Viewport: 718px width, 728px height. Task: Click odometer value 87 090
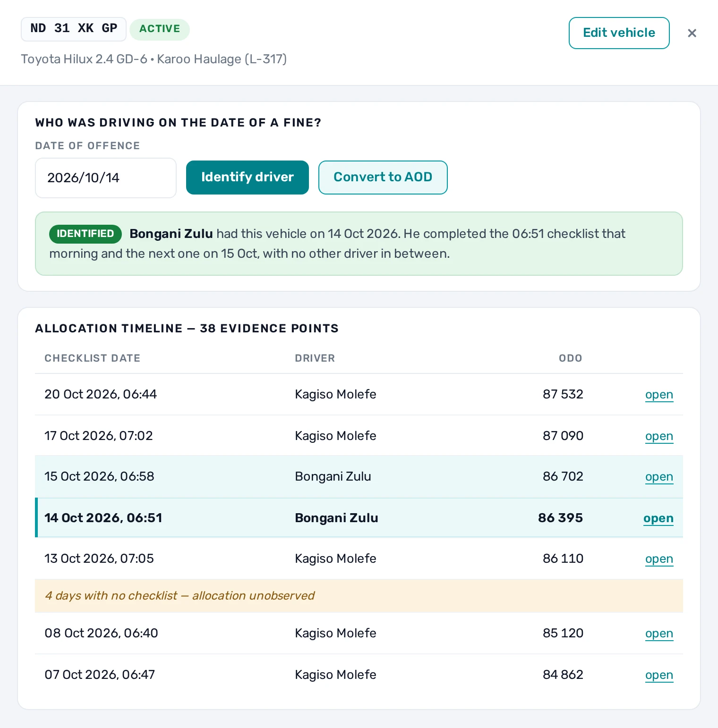tap(563, 436)
